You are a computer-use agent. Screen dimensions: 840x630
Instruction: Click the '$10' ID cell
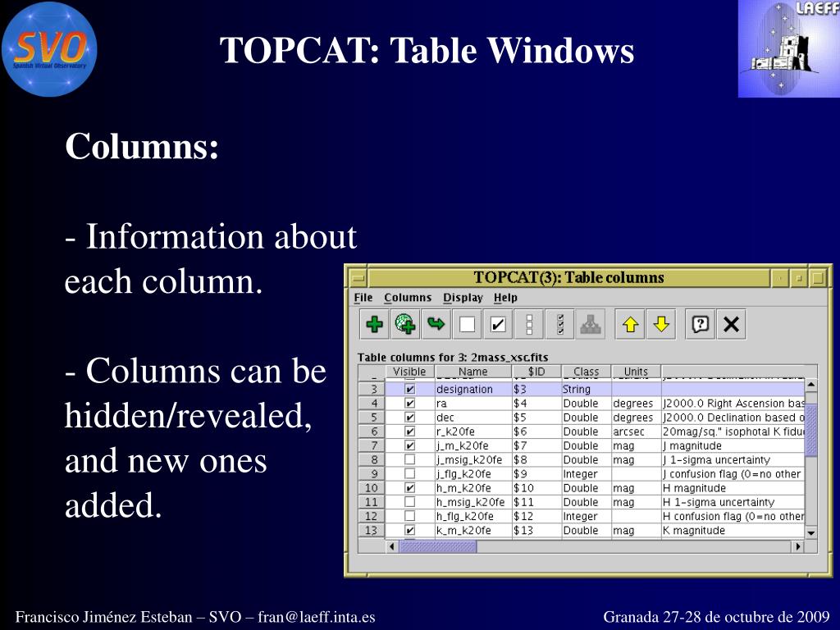point(536,488)
